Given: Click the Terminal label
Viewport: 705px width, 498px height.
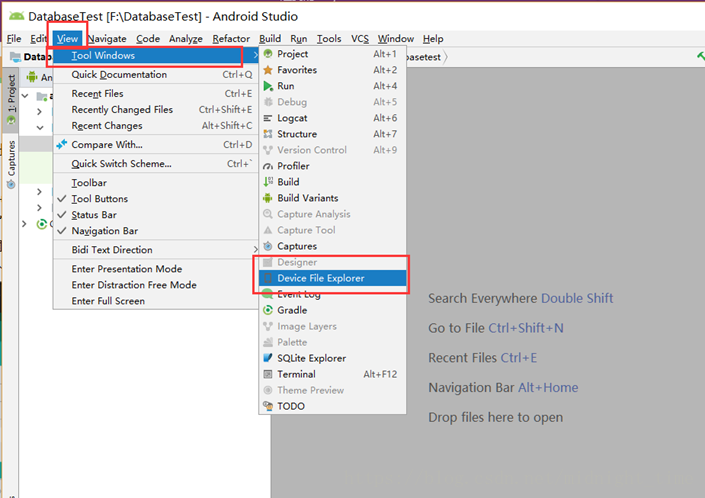Looking at the screenshot, I should pos(296,374).
